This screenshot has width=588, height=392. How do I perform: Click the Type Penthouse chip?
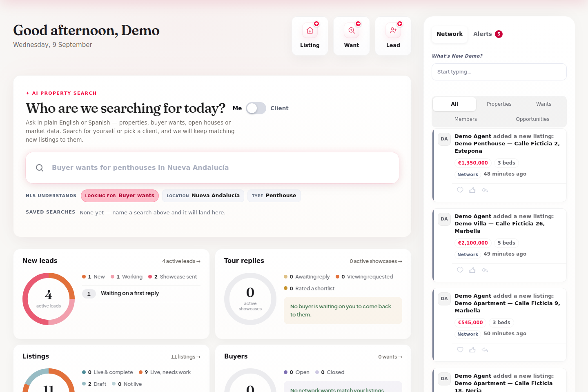[x=274, y=196]
